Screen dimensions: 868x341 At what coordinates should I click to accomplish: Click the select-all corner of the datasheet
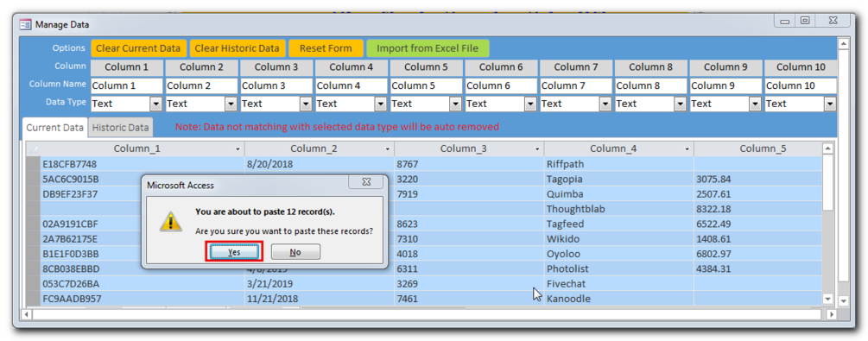pyautogui.click(x=33, y=148)
